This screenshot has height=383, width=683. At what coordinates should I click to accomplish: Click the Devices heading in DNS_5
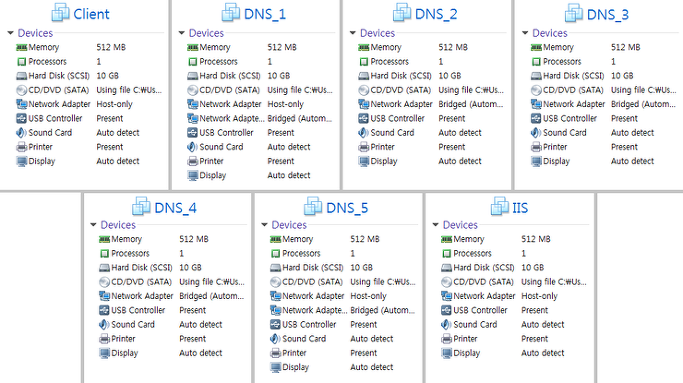click(289, 225)
